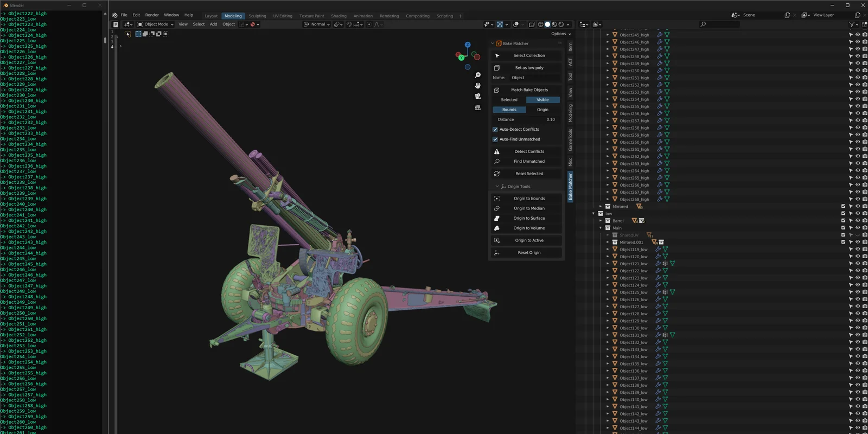Click the Select Collection cursor icon

(497, 55)
